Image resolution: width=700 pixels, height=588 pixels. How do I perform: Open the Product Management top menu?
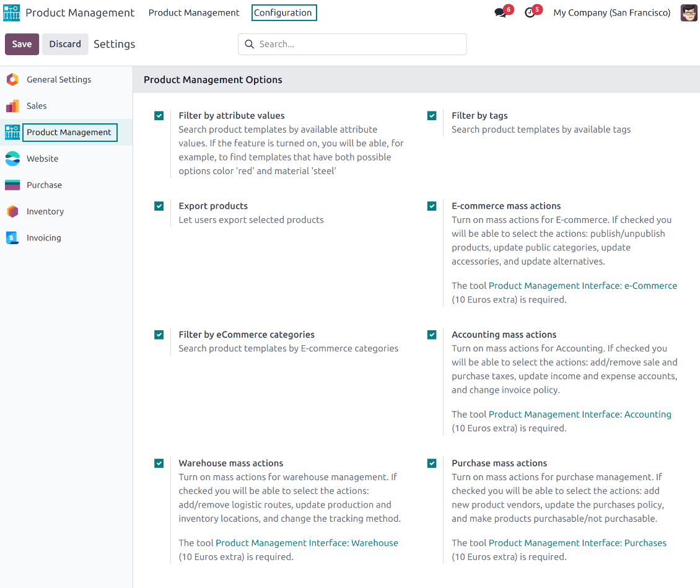tap(194, 13)
